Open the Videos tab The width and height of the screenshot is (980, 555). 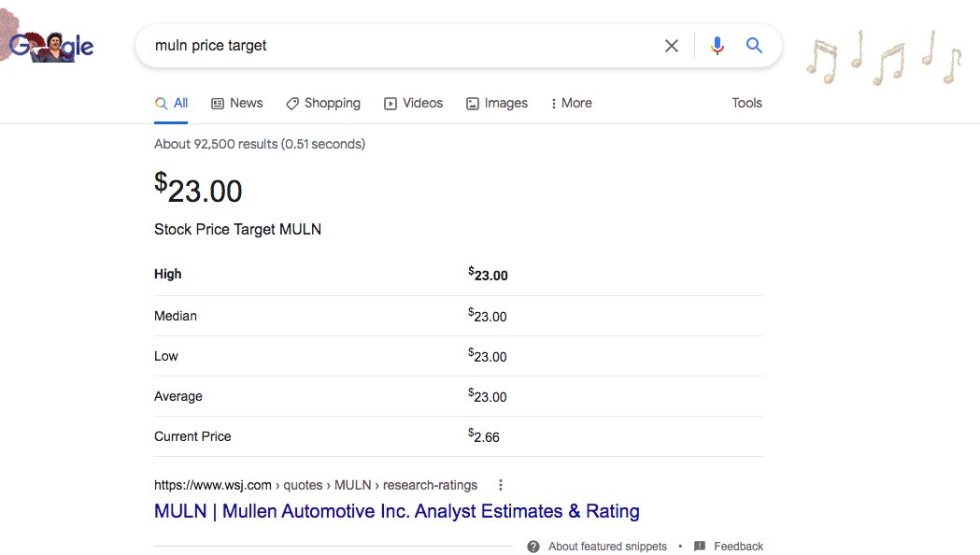pyautogui.click(x=413, y=103)
